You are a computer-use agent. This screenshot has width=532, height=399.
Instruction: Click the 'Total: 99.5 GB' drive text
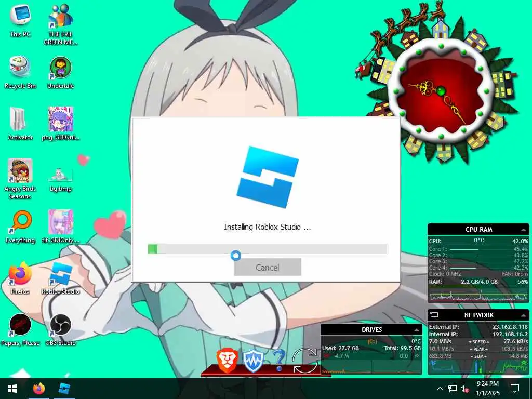[403, 349]
